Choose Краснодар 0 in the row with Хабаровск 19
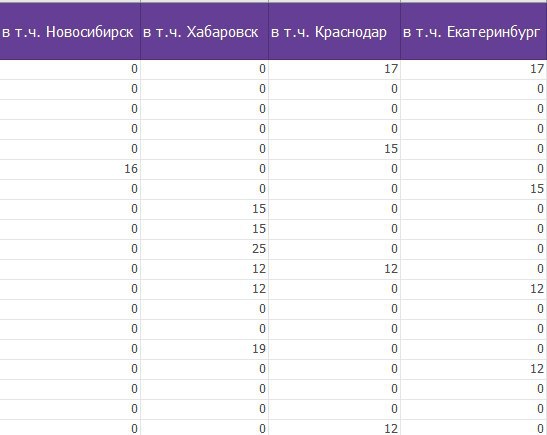Viewport: 547px width, 435px height. 335,349
